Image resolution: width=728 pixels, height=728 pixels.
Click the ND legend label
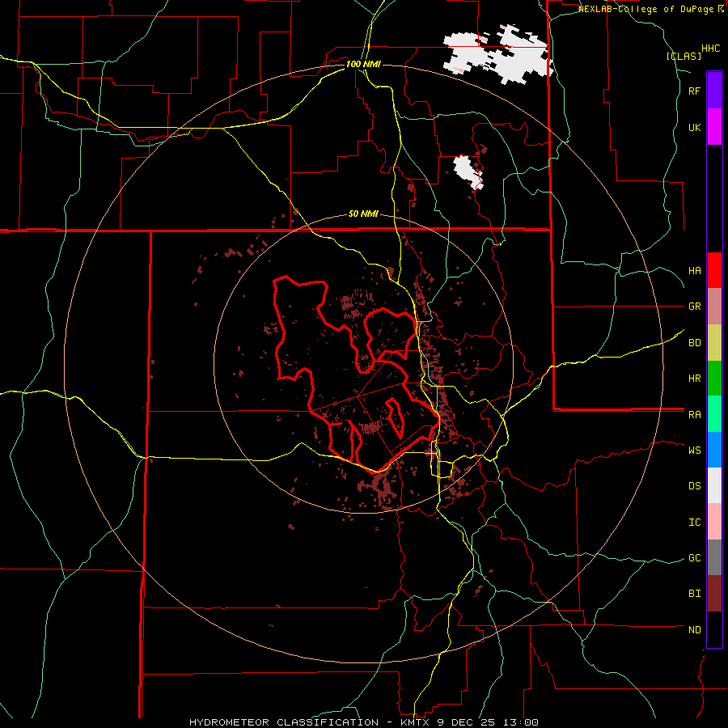pyautogui.click(x=694, y=630)
